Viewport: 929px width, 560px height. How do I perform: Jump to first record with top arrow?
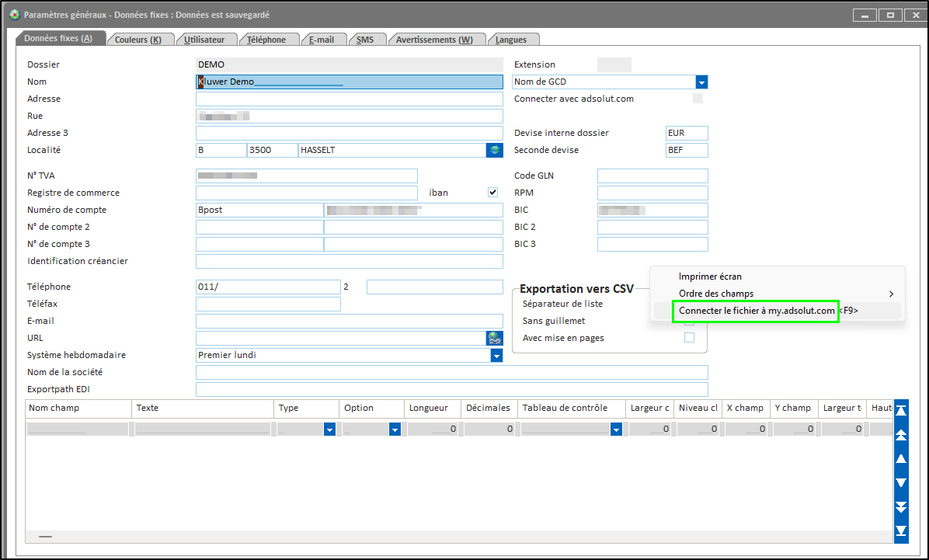coord(901,409)
